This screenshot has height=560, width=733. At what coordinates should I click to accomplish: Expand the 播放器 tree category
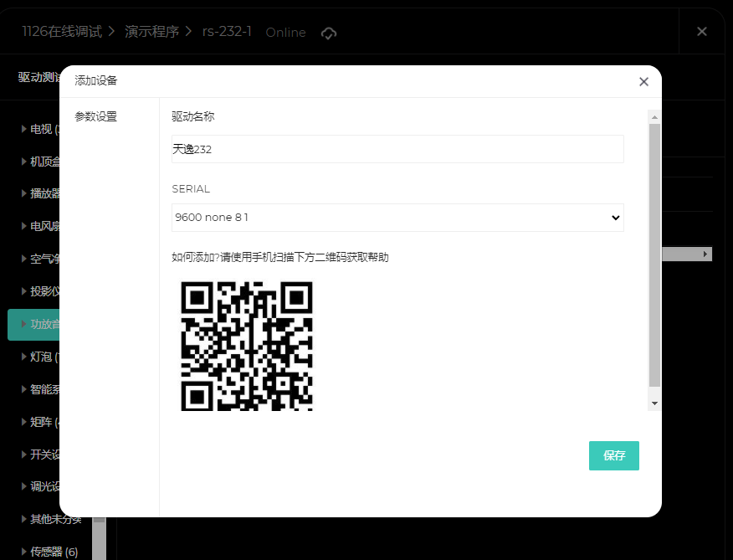[23, 193]
